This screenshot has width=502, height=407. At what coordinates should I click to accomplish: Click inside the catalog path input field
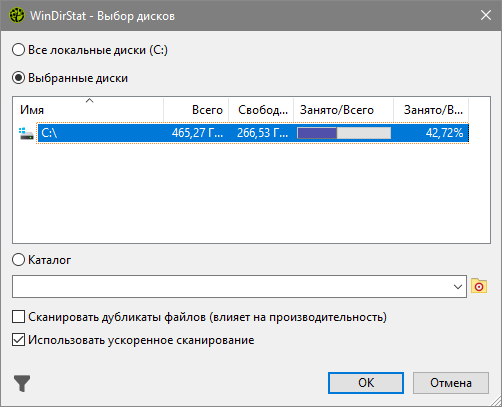pos(232,286)
